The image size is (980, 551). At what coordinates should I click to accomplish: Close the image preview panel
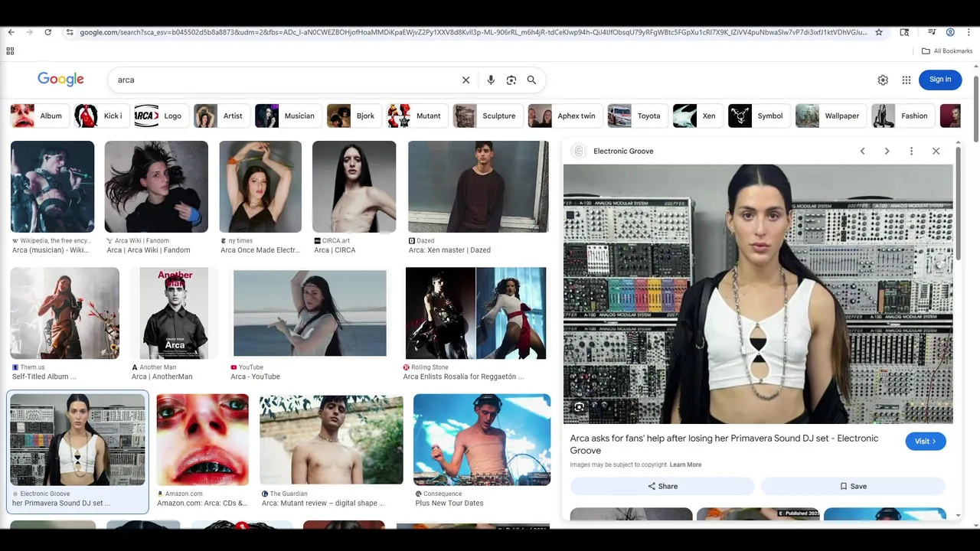pos(936,151)
